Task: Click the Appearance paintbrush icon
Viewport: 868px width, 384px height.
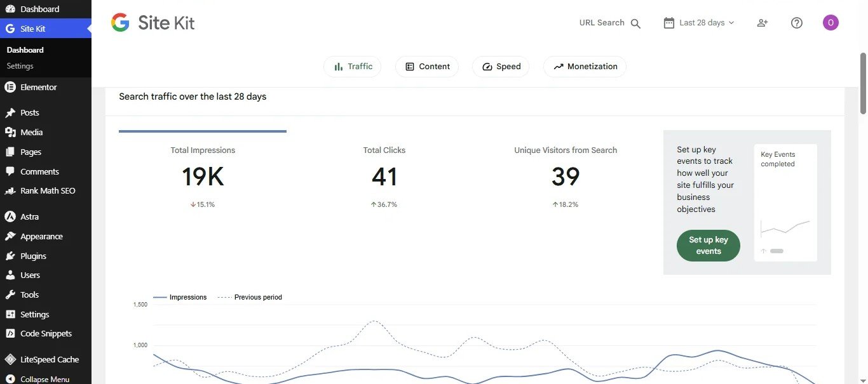Action: coord(10,236)
